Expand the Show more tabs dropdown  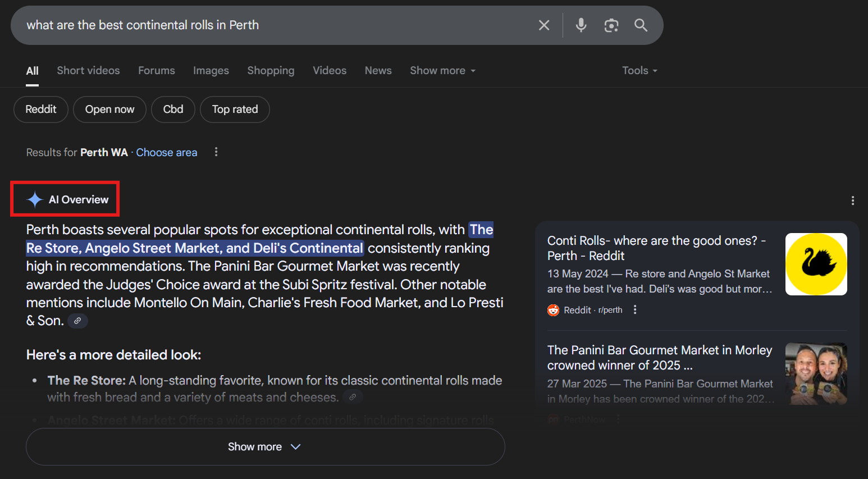click(442, 71)
